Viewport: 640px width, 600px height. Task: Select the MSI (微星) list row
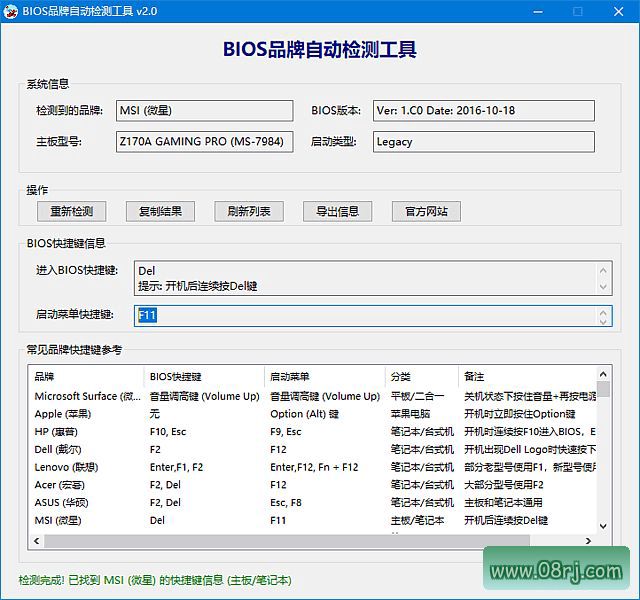pos(312,520)
